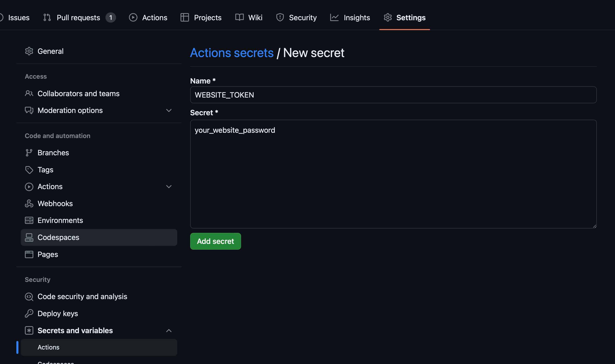Viewport: 615px width, 364px height.
Task: Click the Environments server icon
Action: click(x=29, y=220)
